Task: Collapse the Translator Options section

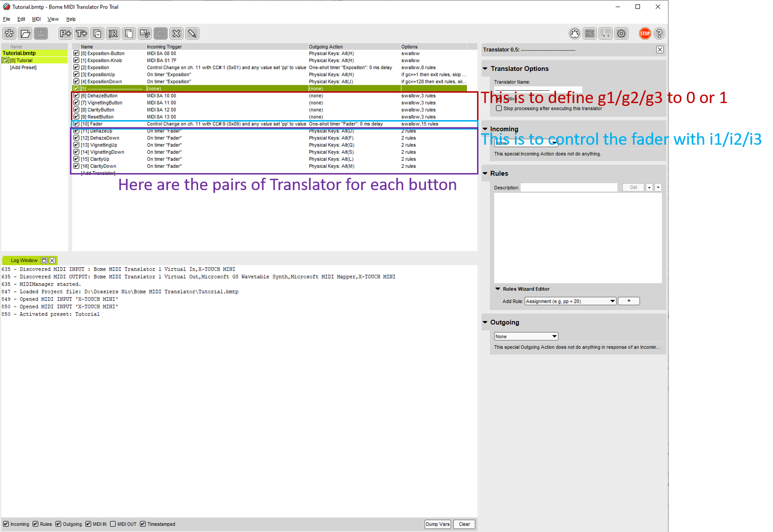Action: pos(485,69)
